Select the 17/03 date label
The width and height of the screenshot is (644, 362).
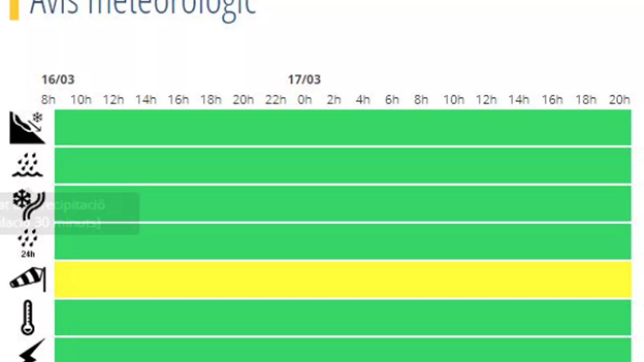tap(304, 80)
